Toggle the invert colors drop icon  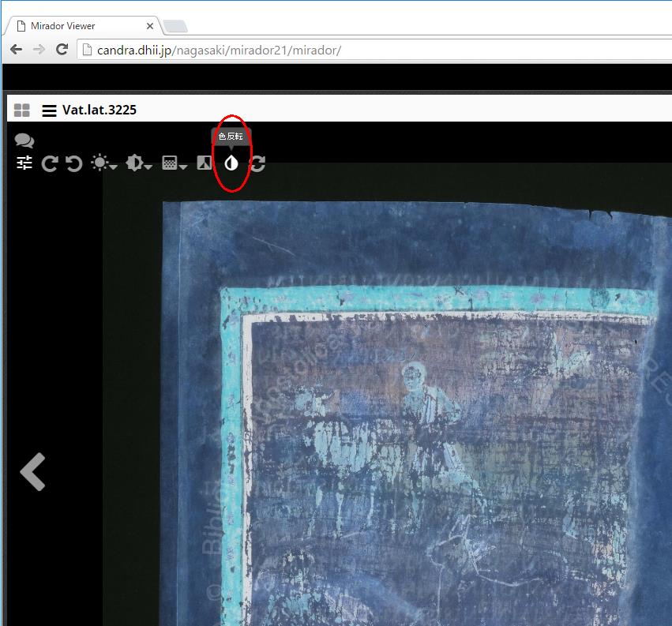coord(231,163)
